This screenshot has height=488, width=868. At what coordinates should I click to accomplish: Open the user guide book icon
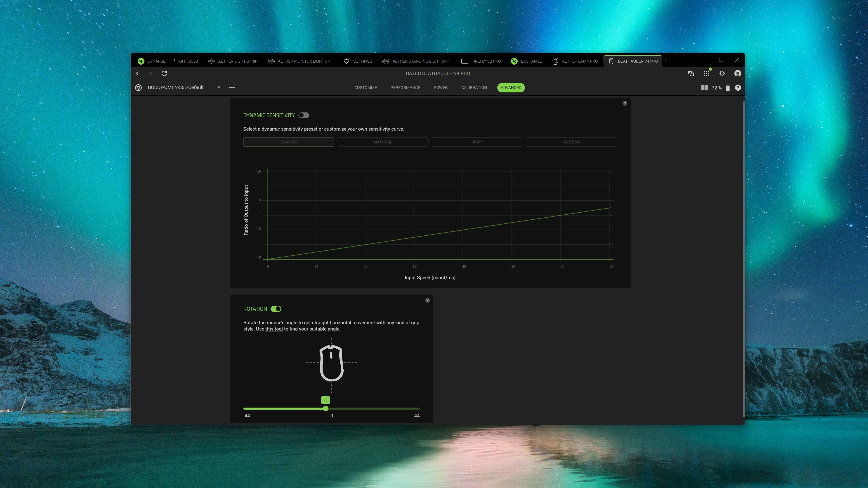pyautogui.click(x=704, y=88)
